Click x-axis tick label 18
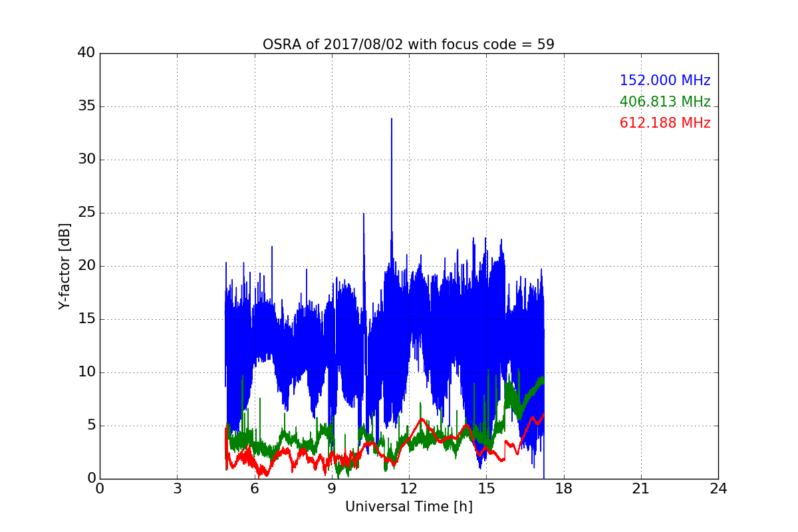Screen dimensions: 798x532 564,489
